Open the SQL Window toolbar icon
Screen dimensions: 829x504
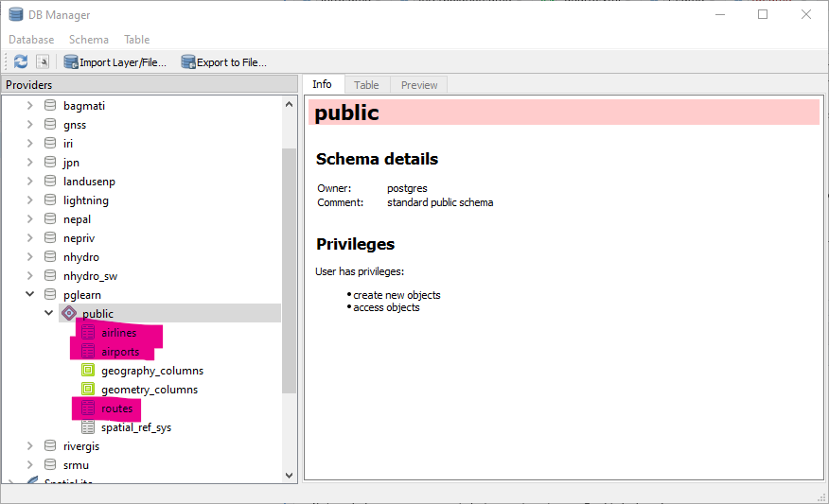[43, 62]
